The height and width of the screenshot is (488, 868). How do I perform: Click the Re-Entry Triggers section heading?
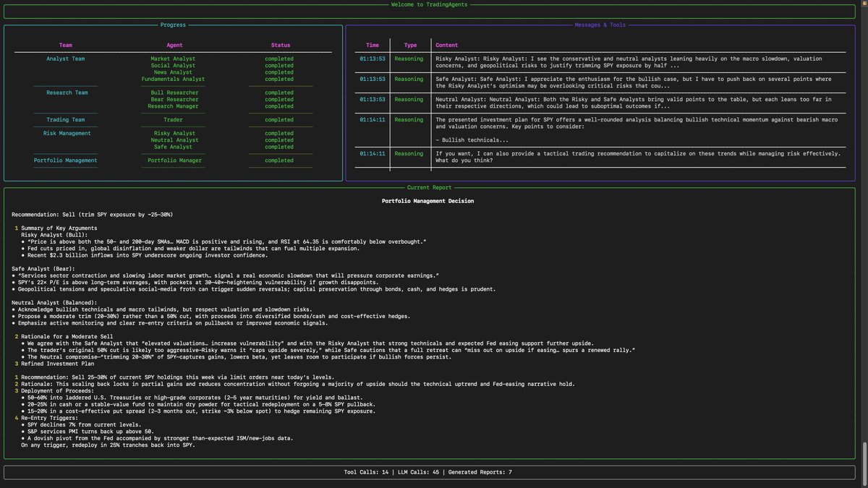pos(50,418)
